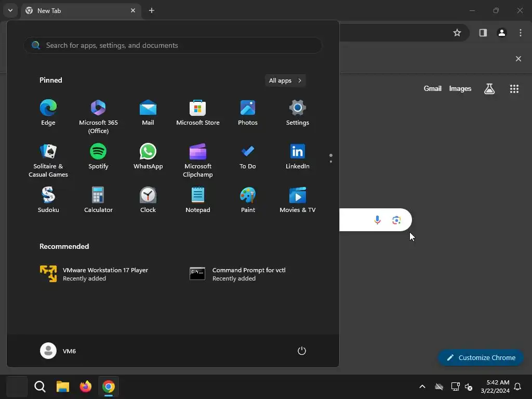Open Chrome tab search dropdown

click(x=10, y=10)
